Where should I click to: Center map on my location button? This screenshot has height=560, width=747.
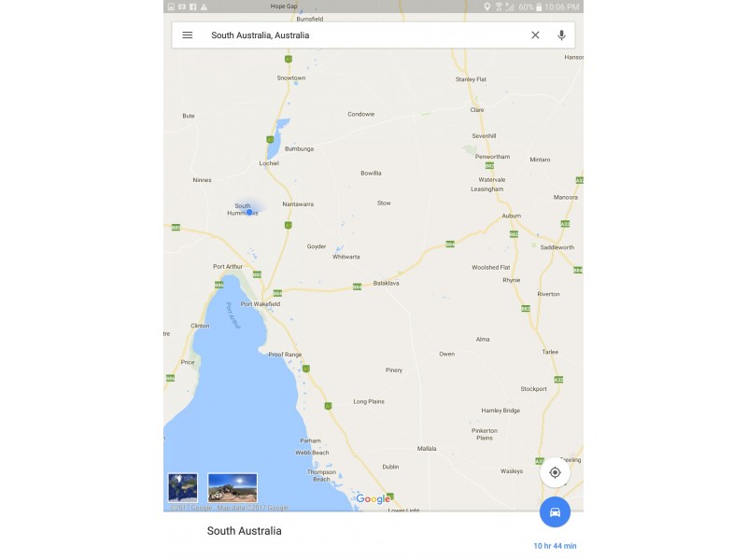(555, 472)
